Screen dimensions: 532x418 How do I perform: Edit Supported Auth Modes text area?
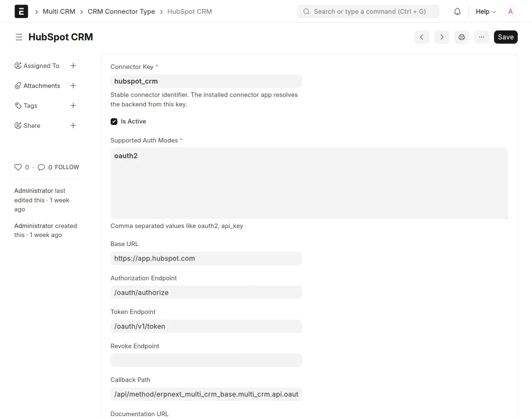[309, 183]
